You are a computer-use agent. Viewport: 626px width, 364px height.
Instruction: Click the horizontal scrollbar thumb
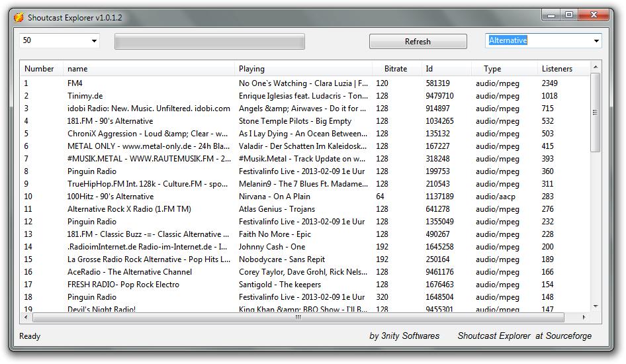298,317
